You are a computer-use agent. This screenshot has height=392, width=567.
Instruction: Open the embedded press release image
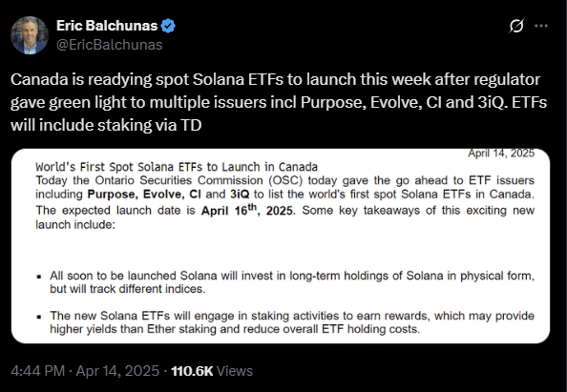click(x=281, y=246)
